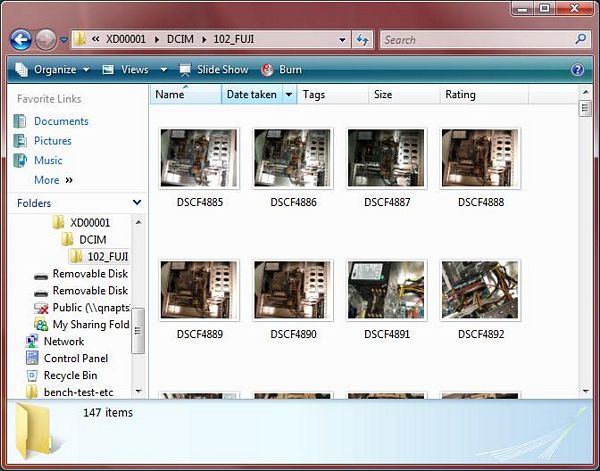The height and width of the screenshot is (471, 600).
Task: Click the Views button
Action: pyautogui.click(x=126, y=70)
